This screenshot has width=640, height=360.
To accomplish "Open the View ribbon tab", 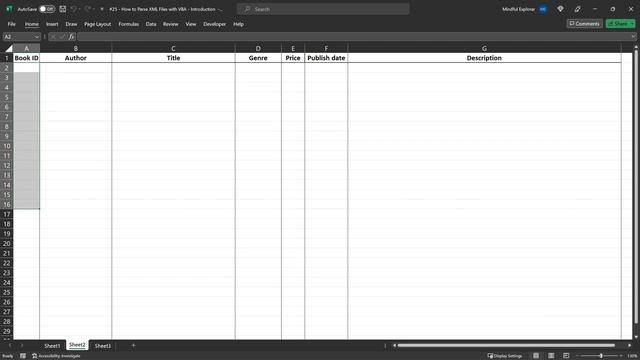I will coord(191,24).
